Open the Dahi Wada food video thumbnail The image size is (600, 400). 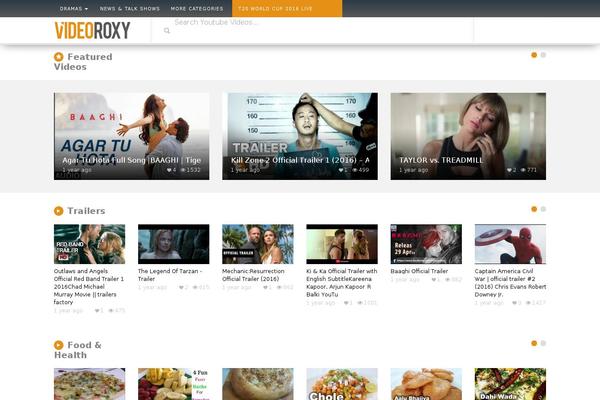tap(510, 384)
